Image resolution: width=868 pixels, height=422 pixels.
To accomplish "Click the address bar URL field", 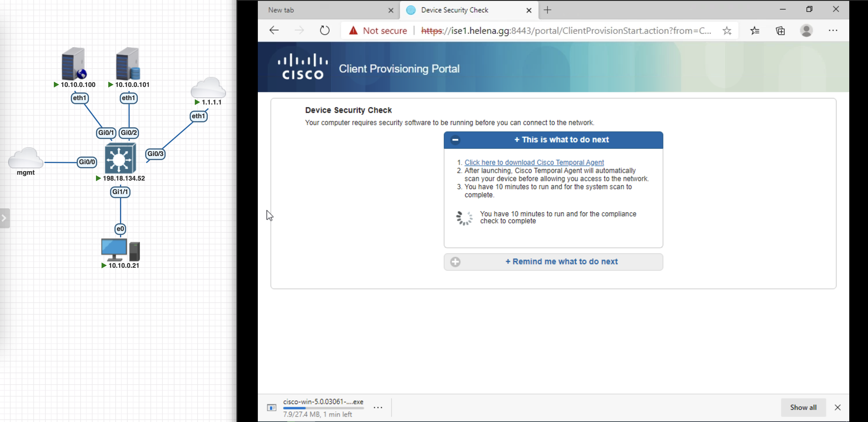I will (566, 31).
